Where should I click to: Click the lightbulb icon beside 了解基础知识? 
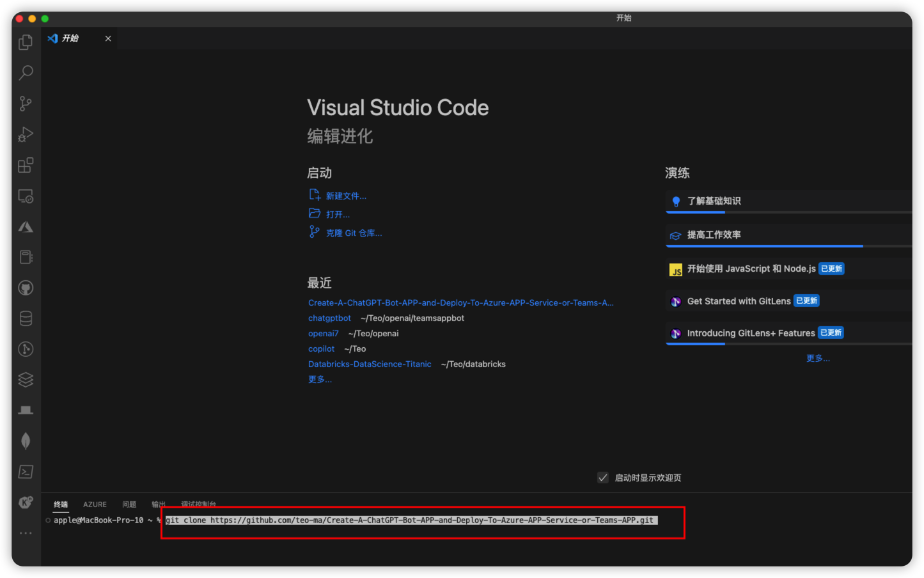[676, 201]
